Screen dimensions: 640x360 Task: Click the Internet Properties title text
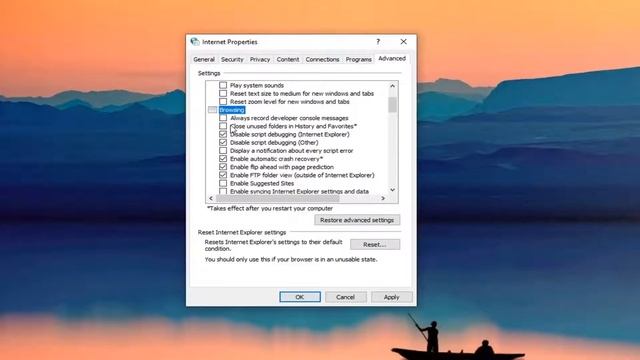(x=230, y=42)
